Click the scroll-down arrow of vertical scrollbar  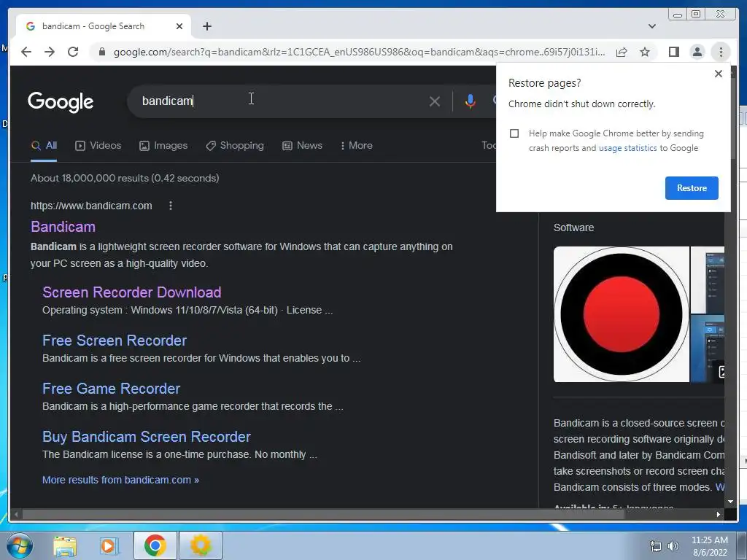pos(730,502)
